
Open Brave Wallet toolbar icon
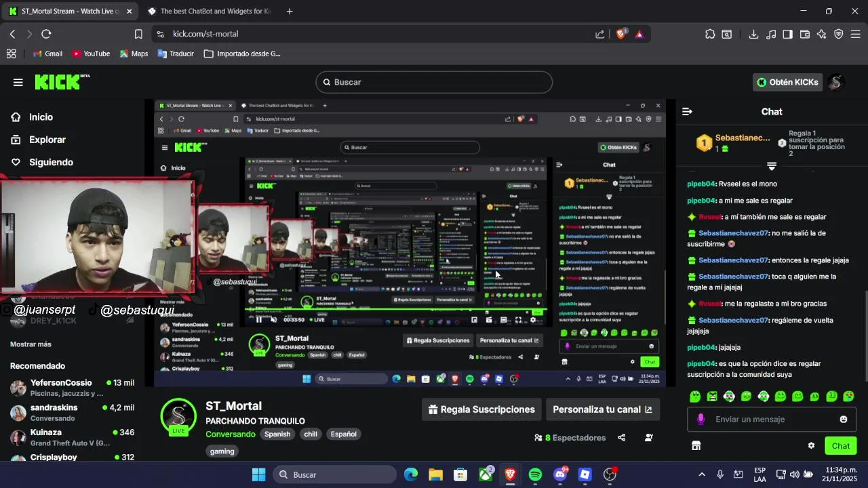[805, 34]
